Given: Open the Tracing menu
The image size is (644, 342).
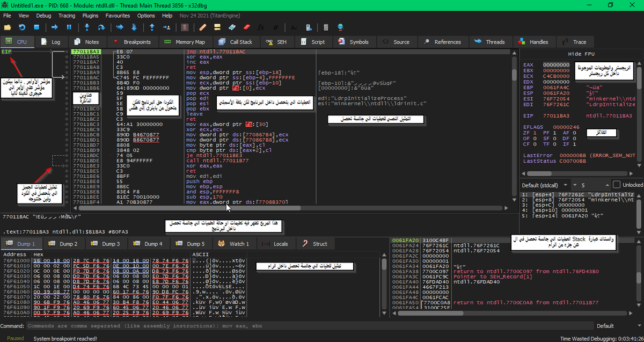Looking at the screenshot, I should pyautogui.click(x=67, y=16).
